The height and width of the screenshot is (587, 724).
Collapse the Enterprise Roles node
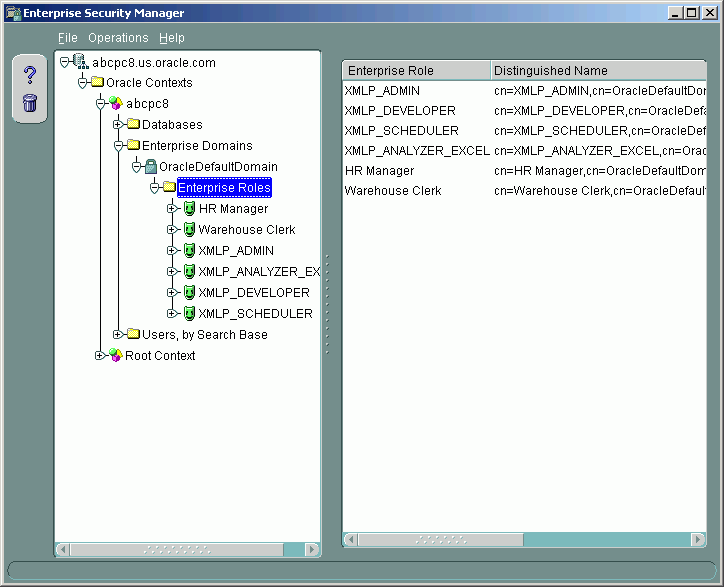pos(154,188)
